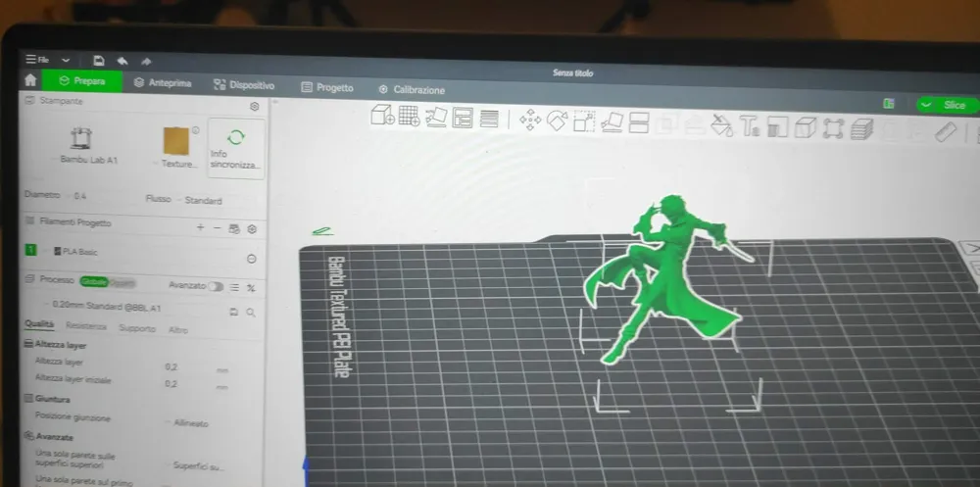Click the list icon next to Avanzato
The width and height of the screenshot is (980, 487).
(234, 287)
